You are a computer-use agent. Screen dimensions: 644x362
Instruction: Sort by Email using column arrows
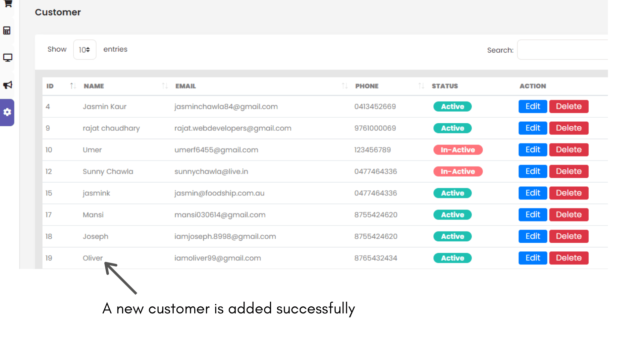(x=344, y=86)
